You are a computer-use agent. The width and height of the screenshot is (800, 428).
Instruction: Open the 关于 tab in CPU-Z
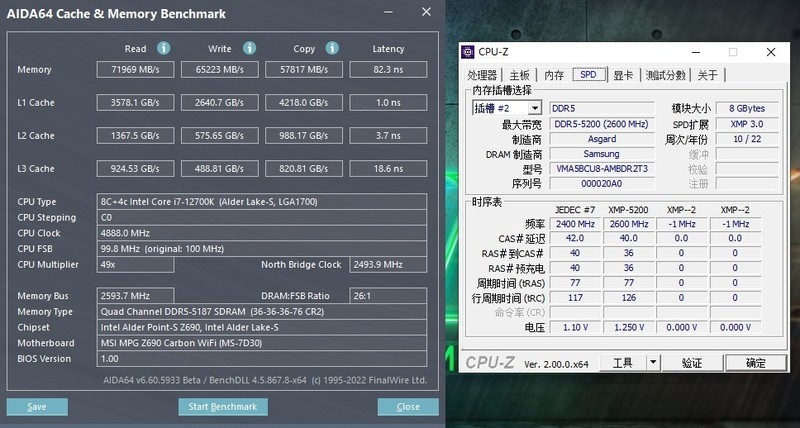pos(707,75)
